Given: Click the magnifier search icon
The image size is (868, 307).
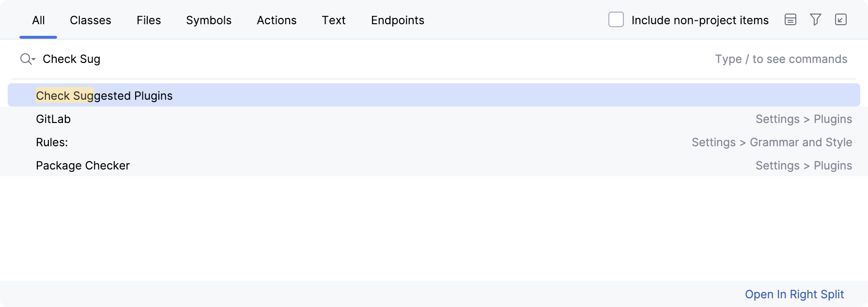Looking at the screenshot, I should (24, 59).
